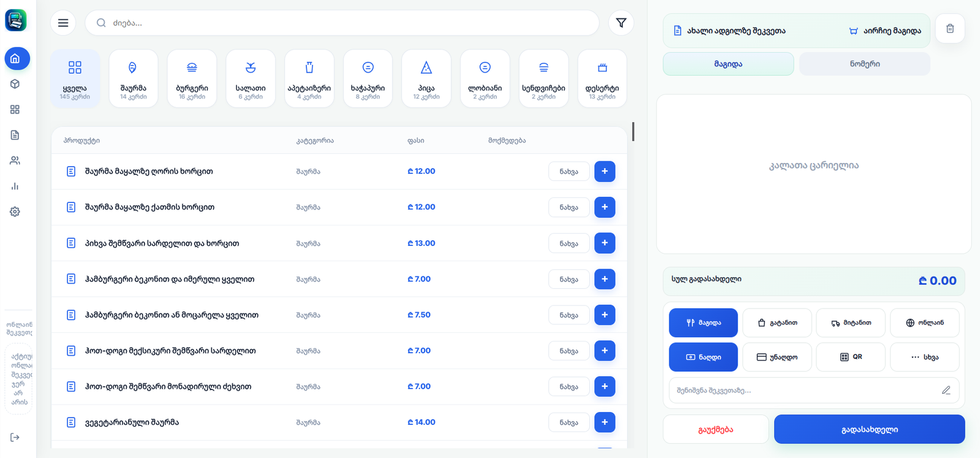Viewport: 980px width, 458px height.
Task: Open the bar chart statistics icon
Action: (x=15, y=186)
